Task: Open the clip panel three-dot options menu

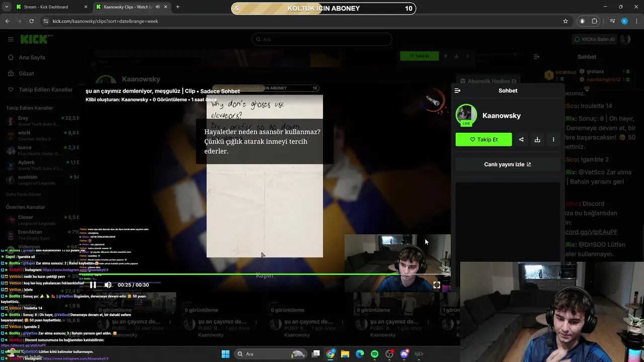Action: tap(553, 139)
